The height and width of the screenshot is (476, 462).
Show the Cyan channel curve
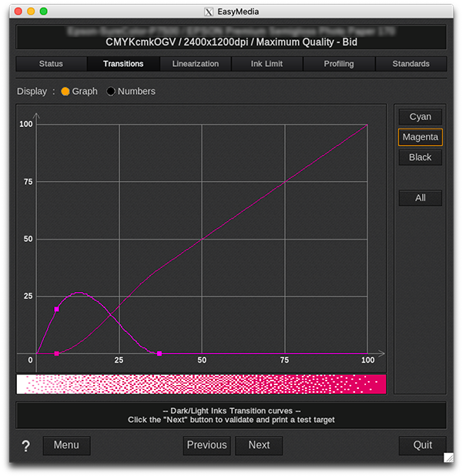420,117
